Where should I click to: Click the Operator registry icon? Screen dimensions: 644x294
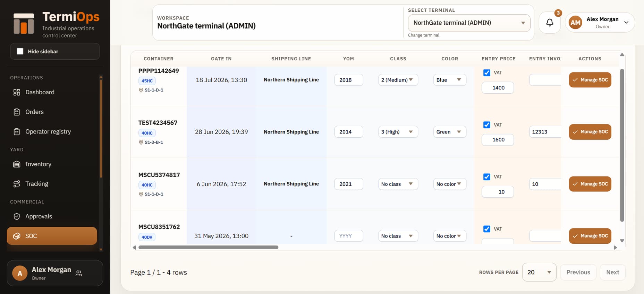tap(17, 132)
